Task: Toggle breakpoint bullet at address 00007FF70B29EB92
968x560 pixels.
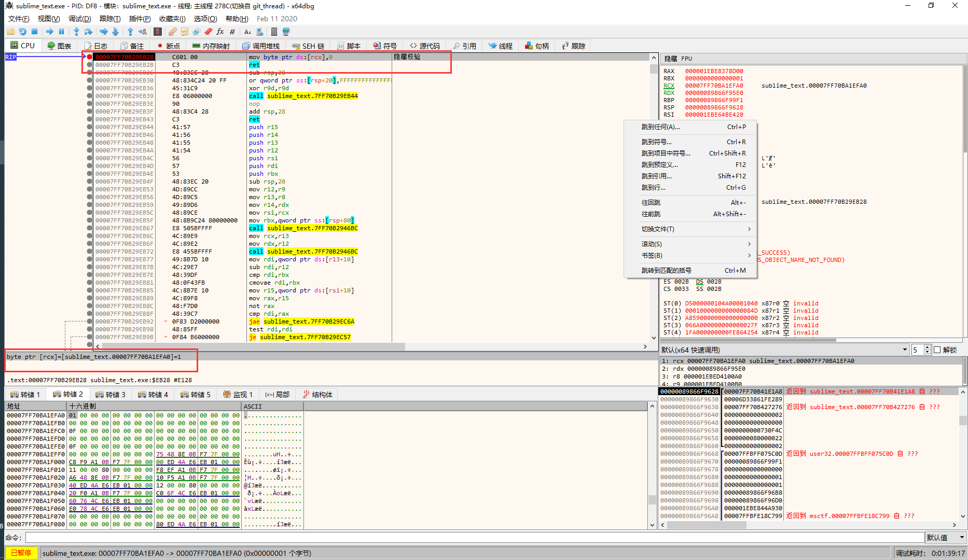Action: click(90, 321)
